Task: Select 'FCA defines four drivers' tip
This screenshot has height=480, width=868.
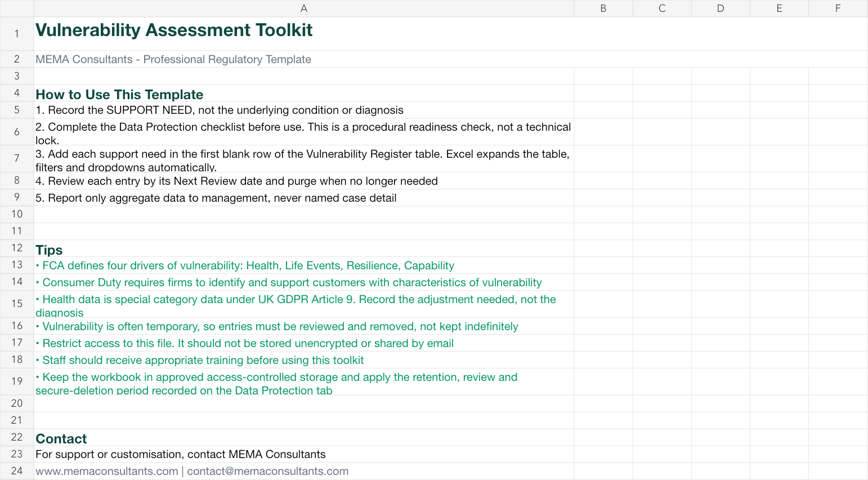Action: tap(304, 265)
